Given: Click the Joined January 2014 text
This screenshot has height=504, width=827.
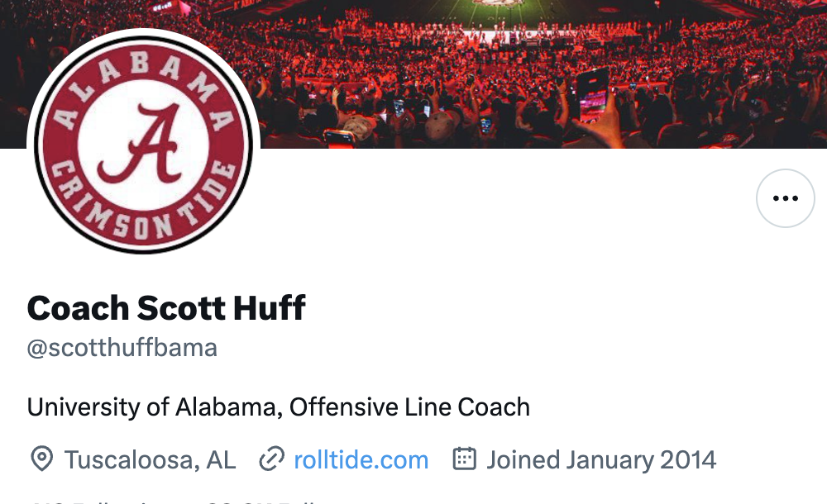Looking at the screenshot, I should pyautogui.click(x=601, y=459).
